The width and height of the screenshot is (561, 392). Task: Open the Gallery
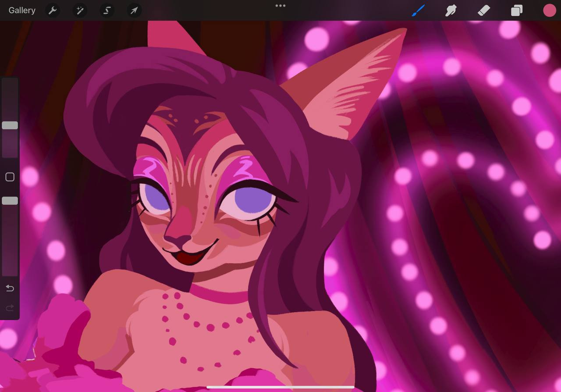(x=22, y=11)
